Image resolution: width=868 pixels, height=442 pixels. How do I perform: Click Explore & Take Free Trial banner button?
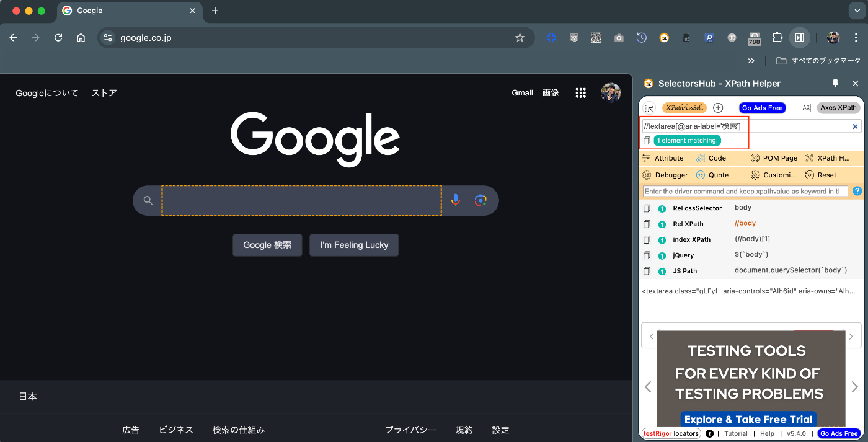click(748, 420)
